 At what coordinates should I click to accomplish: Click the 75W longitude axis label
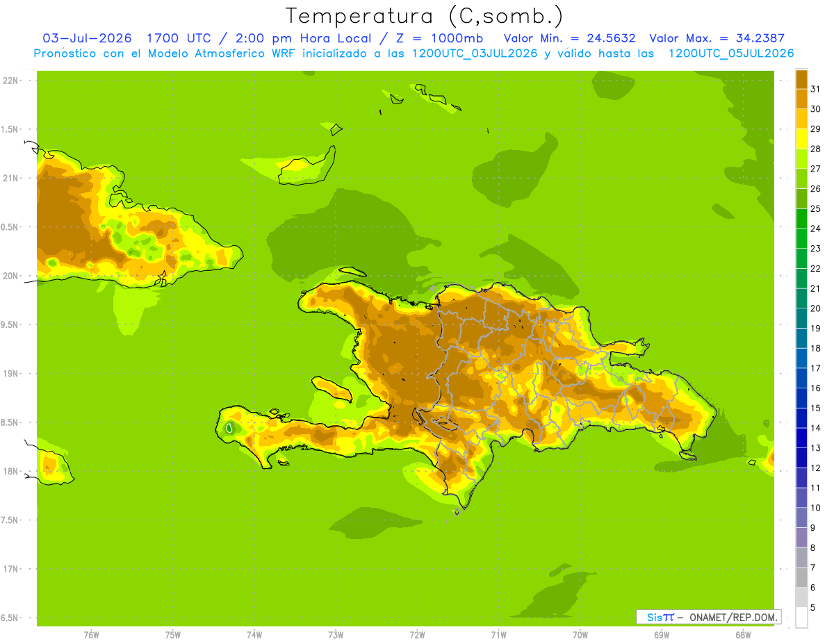coord(172,635)
